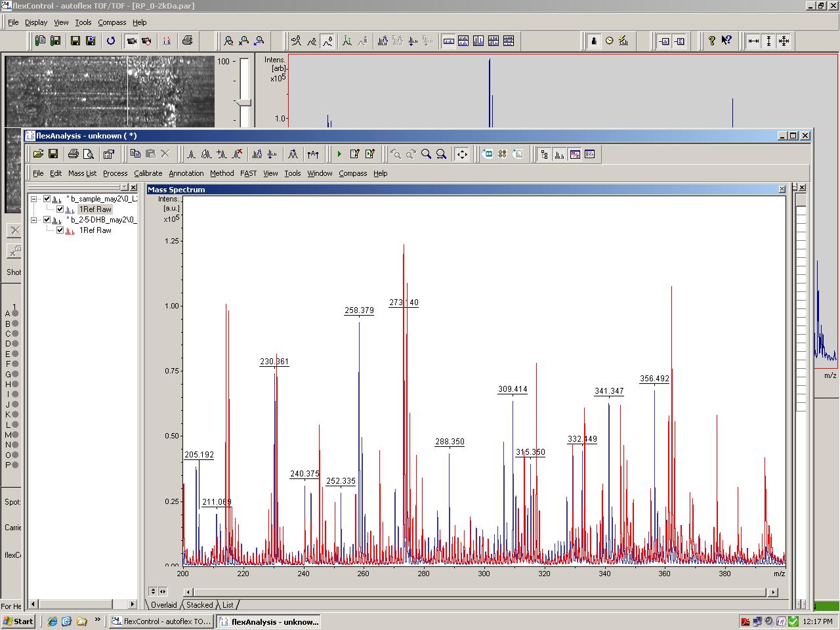Open the Calibrate menu
Screen dimensions: 840x630
coord(148,173)
